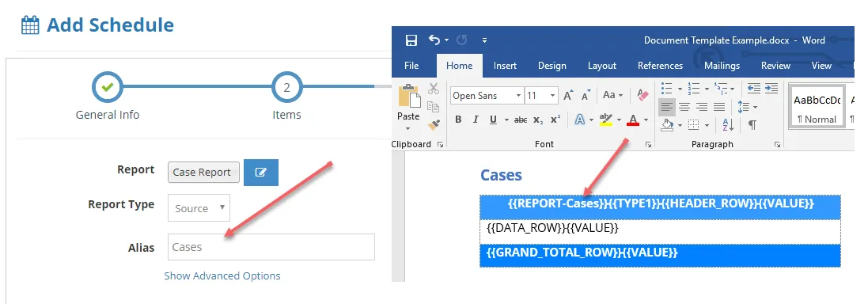
Task: Open the File tab in Word
Action: tap(411, 66)
